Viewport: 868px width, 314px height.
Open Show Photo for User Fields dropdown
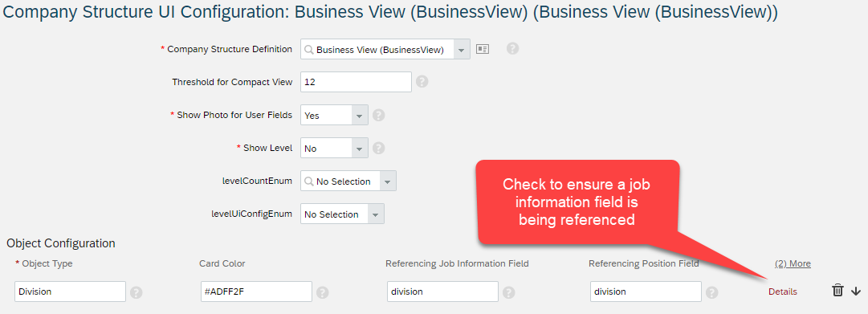pyautogui.click(x=360, y=115)
